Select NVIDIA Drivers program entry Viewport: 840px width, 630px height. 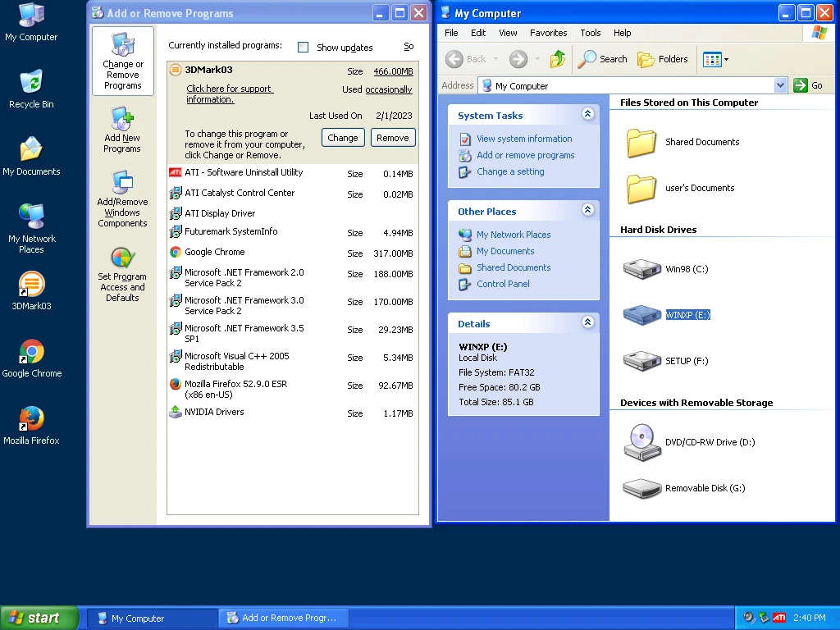click(293, 413)
